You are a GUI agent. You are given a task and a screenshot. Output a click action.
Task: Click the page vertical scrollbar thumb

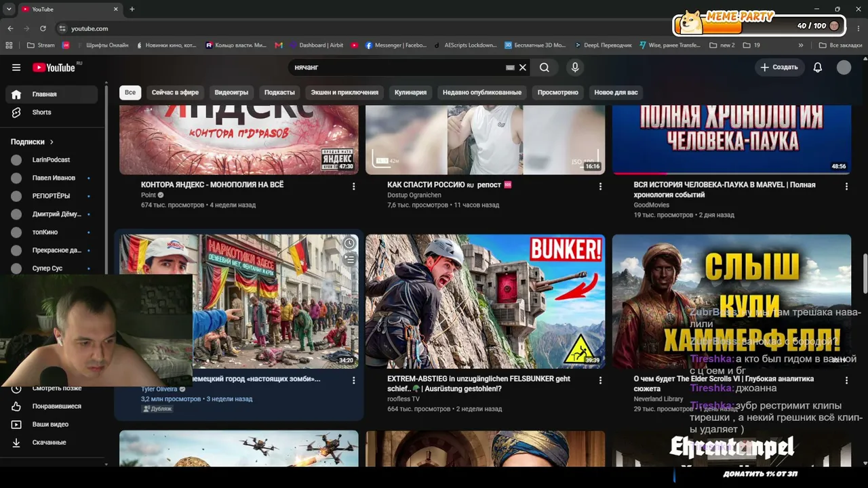pos(865,273)
